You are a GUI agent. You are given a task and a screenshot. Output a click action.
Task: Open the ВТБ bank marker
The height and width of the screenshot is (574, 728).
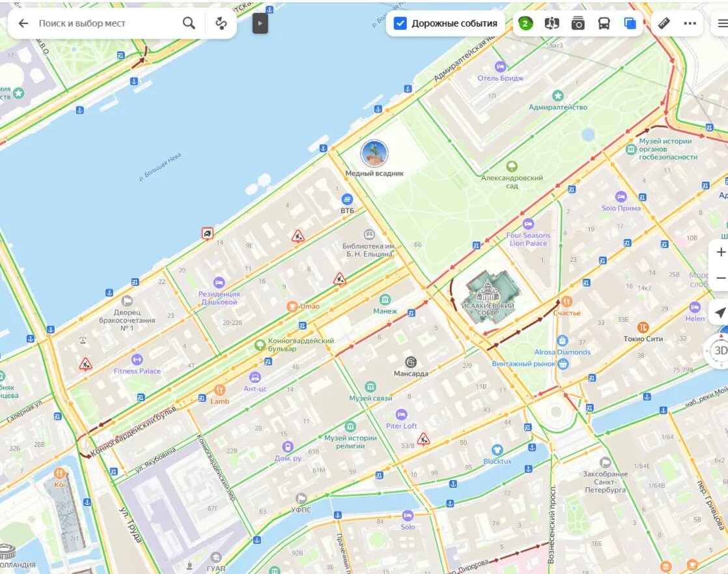pos(347,199)
